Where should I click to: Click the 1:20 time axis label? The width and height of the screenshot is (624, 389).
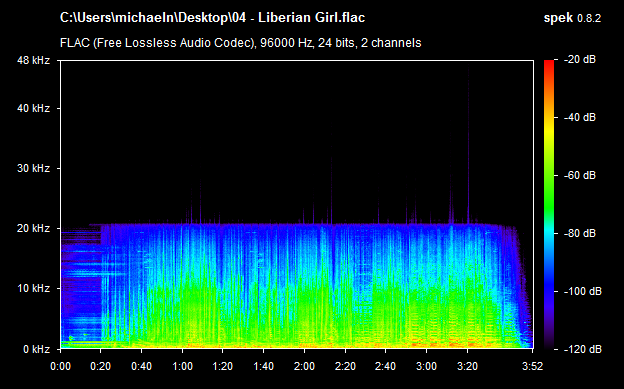pos(222,366)
